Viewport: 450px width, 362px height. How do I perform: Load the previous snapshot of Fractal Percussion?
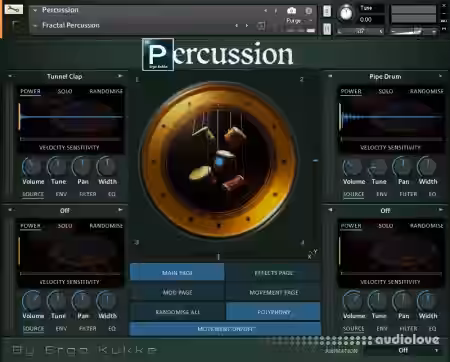237,25
